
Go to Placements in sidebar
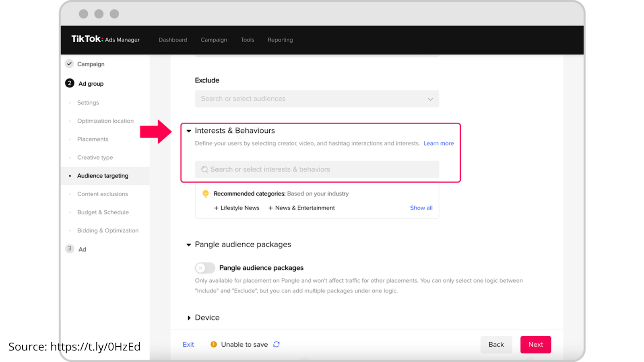[93, 139]
